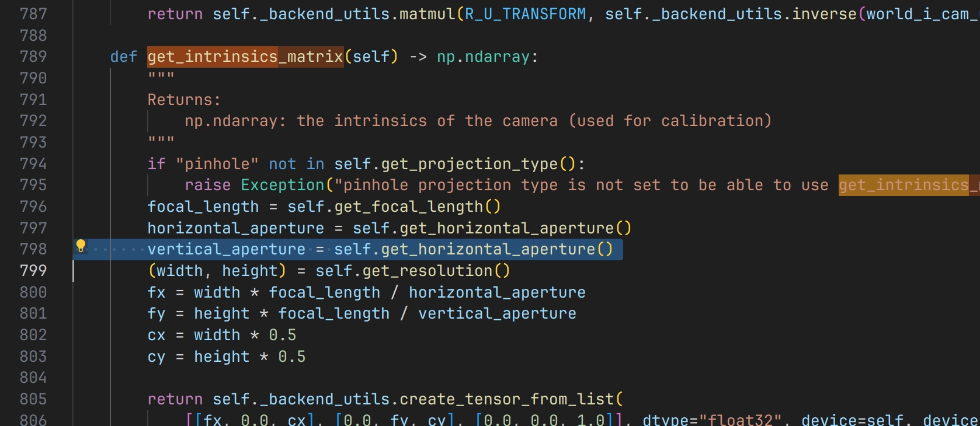Image resolution: width=980 pixels, height=426 pixels.
Task: Click the "pinhole" string literal in the if statement
Action: (x=217, y=164)
